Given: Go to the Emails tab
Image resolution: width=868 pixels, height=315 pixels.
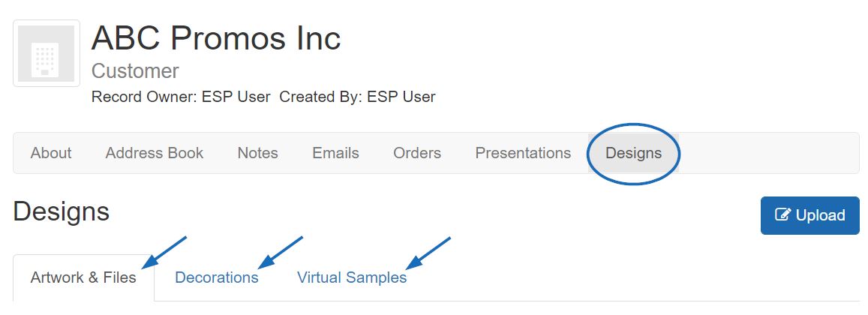Looking at the screenshot, I should tap(335, 153).
